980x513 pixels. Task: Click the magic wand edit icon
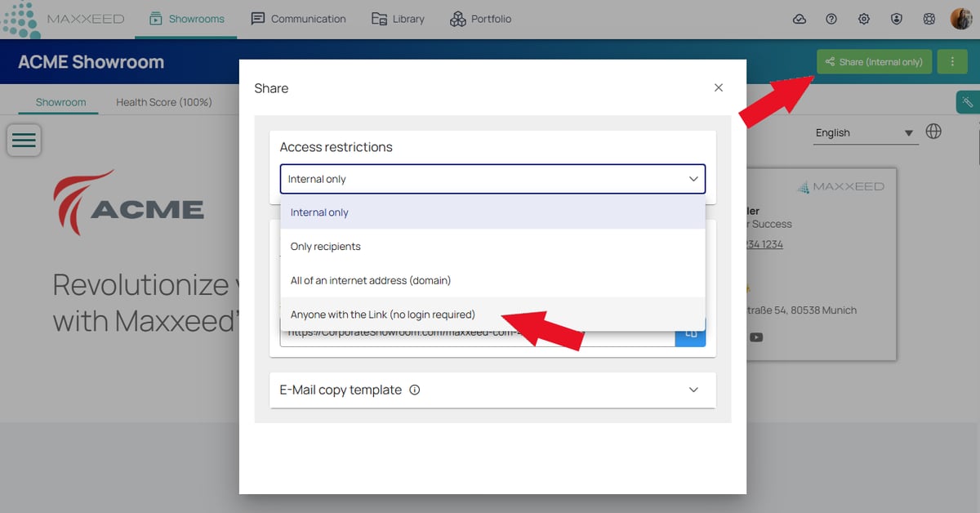pos(968,102)
